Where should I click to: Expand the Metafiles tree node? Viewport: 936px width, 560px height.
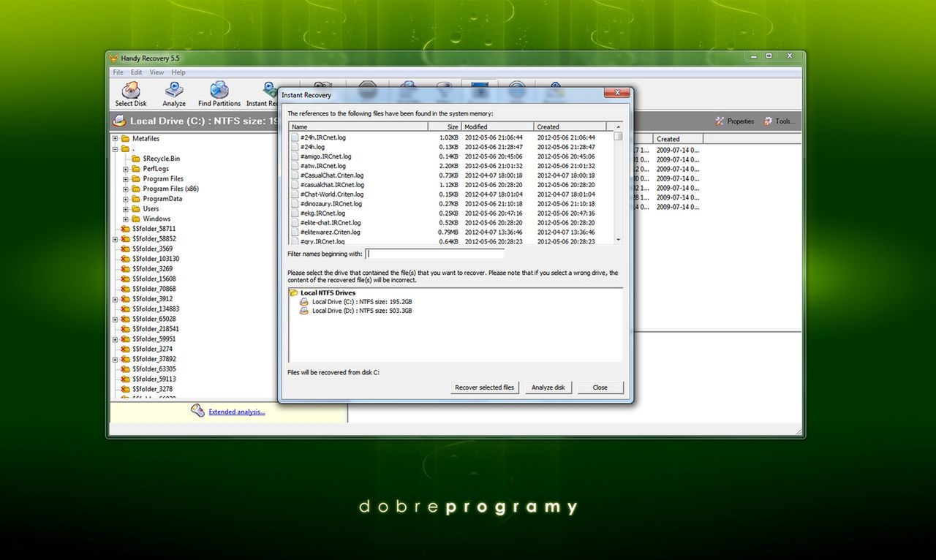(x=115, y=139)
